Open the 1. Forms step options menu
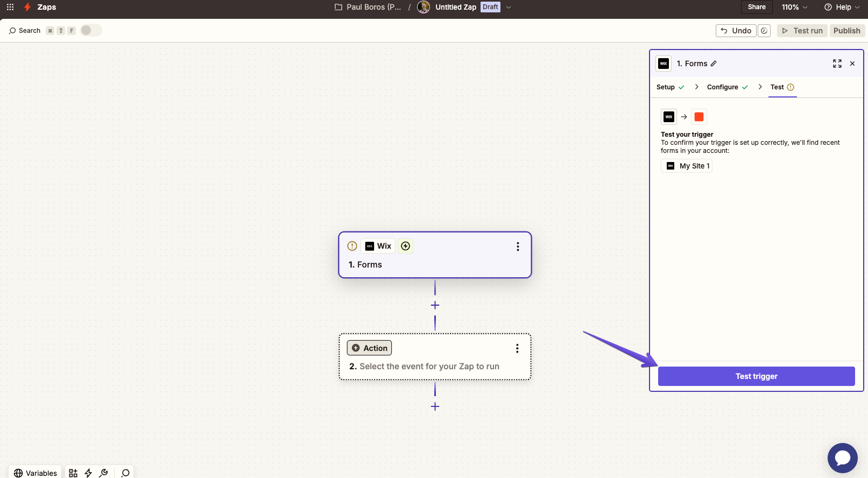Screen dimensions: 868x478 [x=518, y=247]
